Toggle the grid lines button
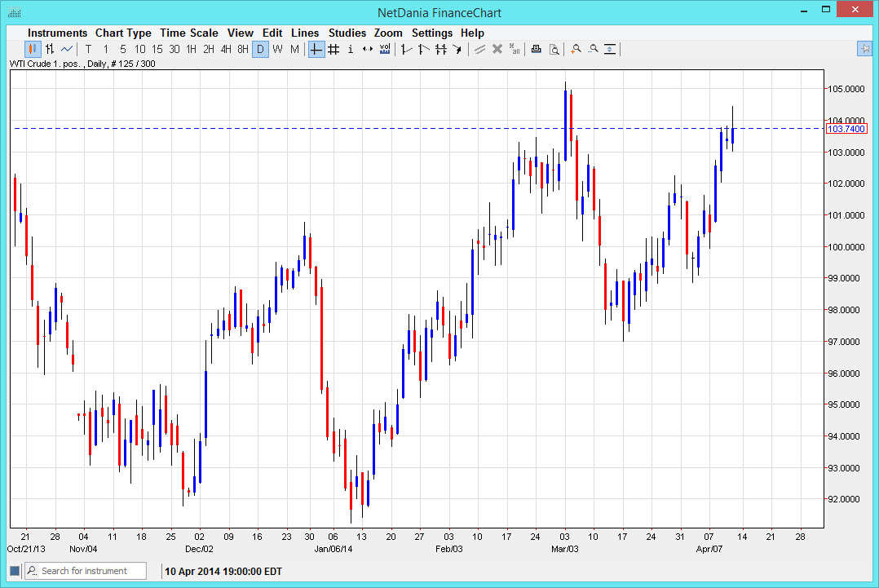The width and height of the screenshot is (879, 588). (x=333, y=50)
